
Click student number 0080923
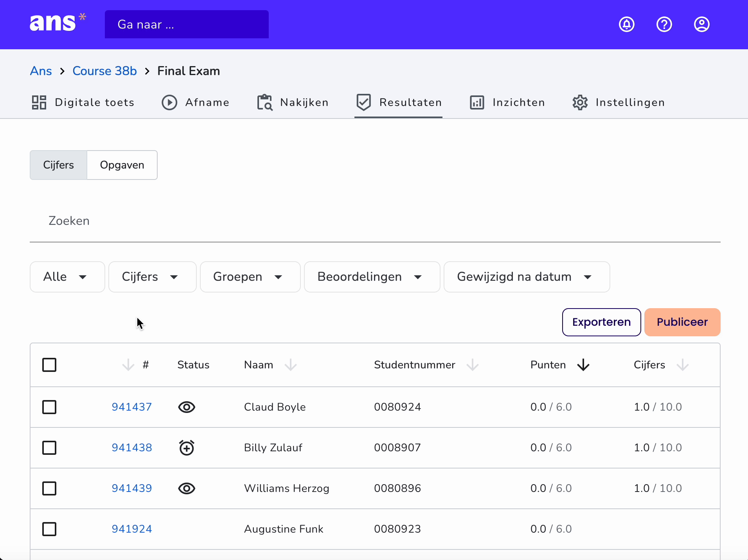click(x=397, y=529)
